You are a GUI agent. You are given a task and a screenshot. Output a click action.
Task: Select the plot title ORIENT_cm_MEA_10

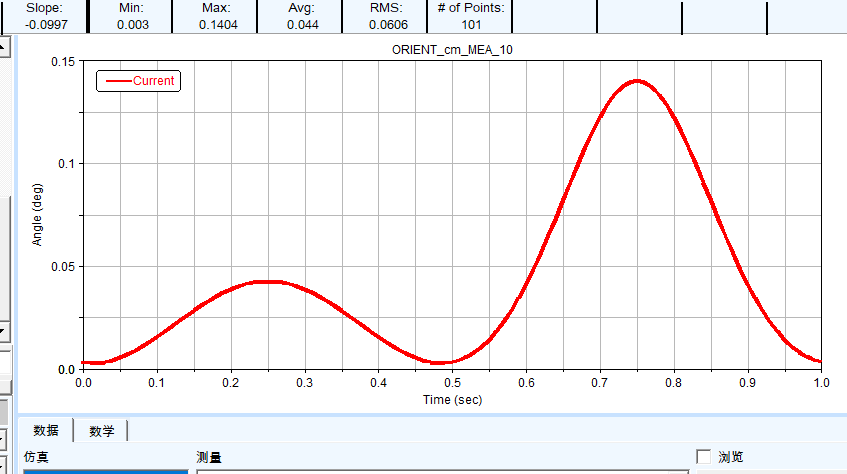452,50
